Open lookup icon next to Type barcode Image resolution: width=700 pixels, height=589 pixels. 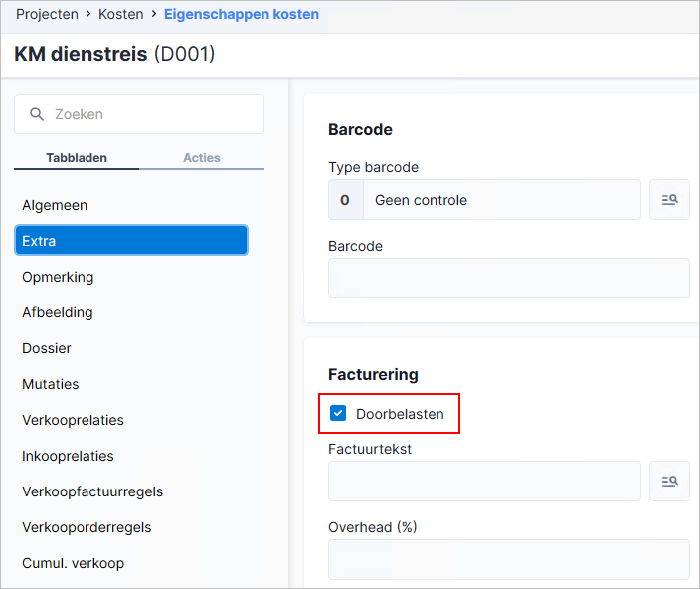669,200
